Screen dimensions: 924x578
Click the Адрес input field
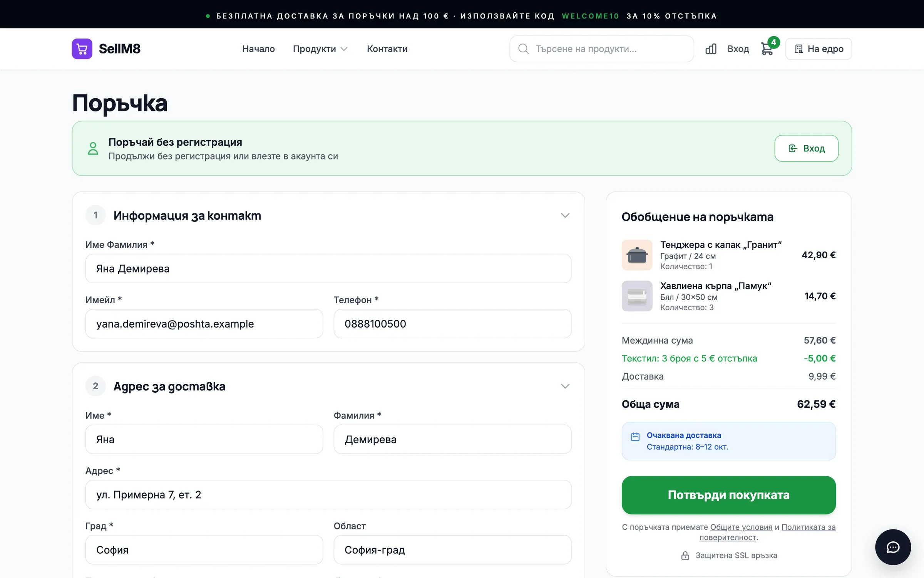[328, 494]
